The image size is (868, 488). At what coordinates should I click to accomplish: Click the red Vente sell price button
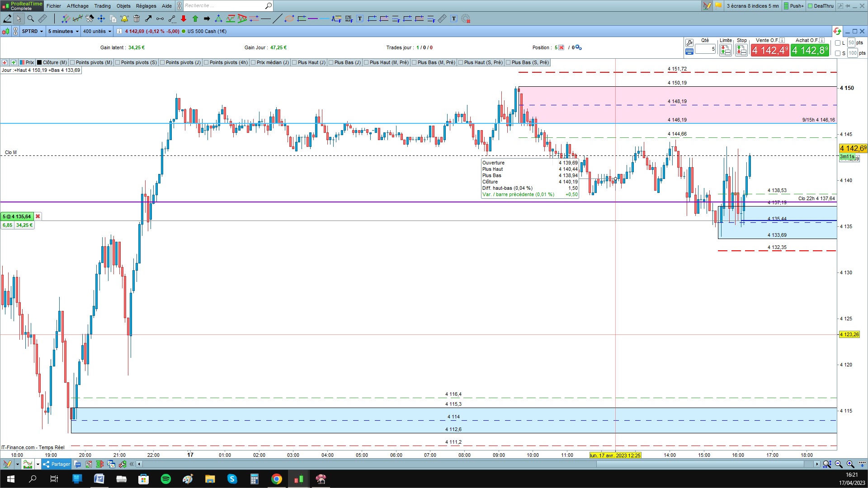[x=769, y=50]
